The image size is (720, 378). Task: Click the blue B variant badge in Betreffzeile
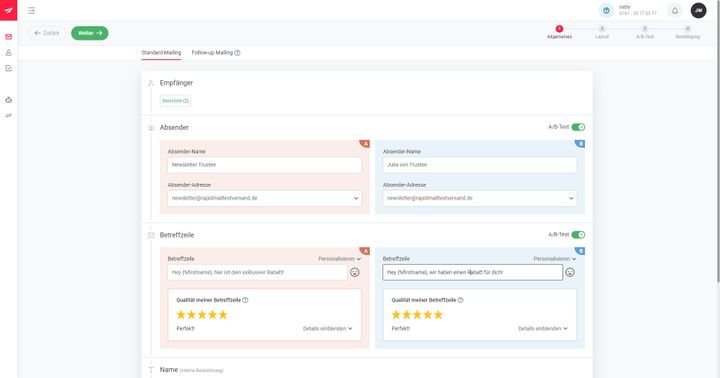point(580,251)
